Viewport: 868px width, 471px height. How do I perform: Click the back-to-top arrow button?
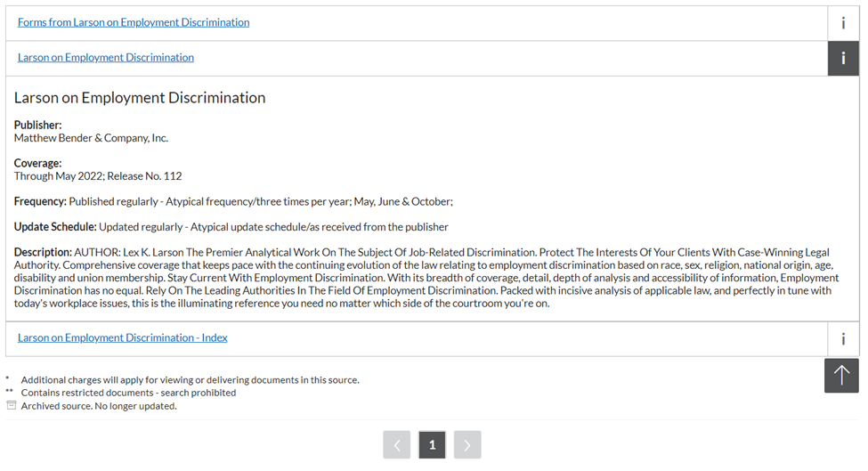[x=841, y=375]
